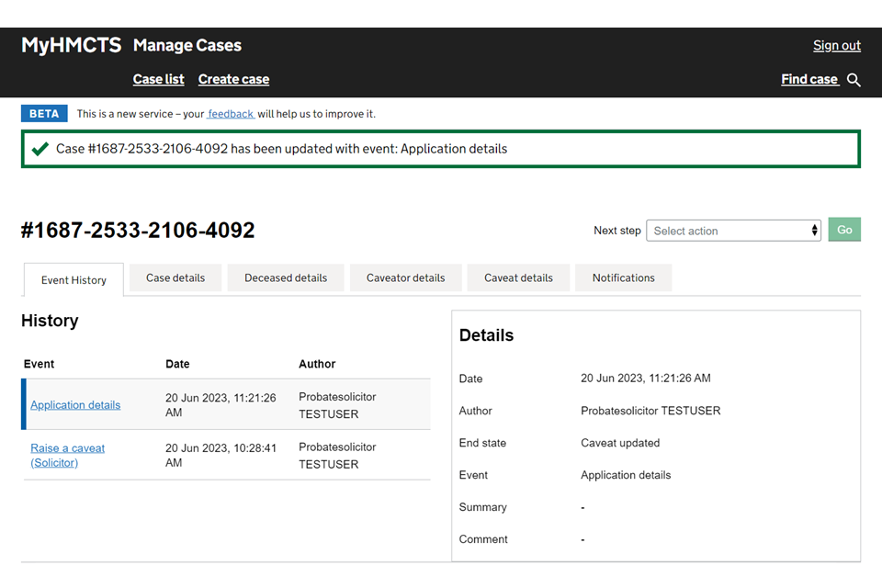Open the Deceased details tab

click(286, 277)
